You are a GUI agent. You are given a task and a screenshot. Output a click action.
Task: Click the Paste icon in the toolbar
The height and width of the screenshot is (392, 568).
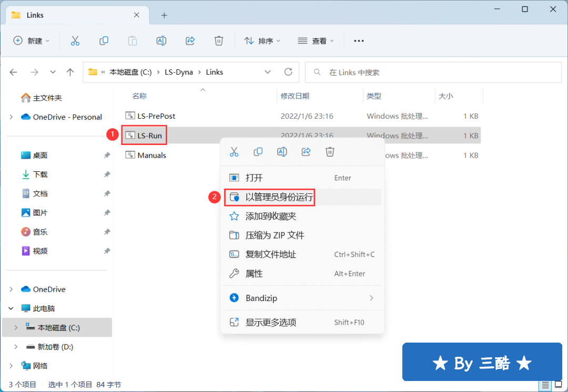pos(133,41)
